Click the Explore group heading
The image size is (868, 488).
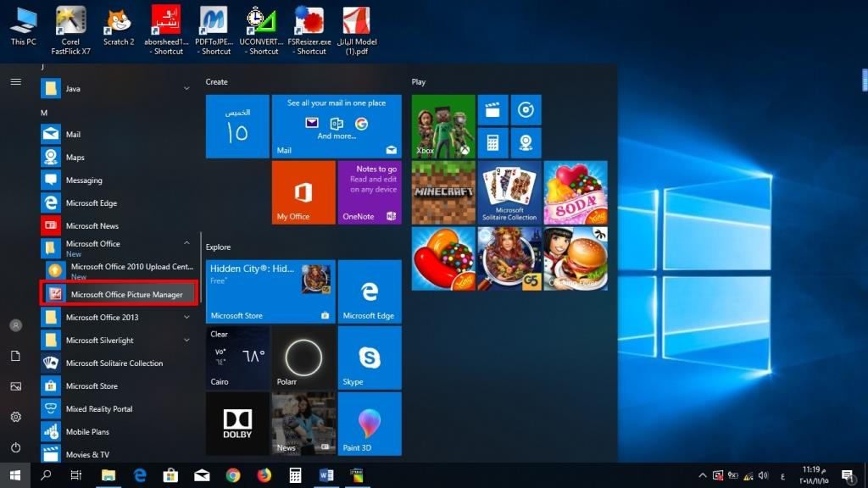(x=218, y=247)
